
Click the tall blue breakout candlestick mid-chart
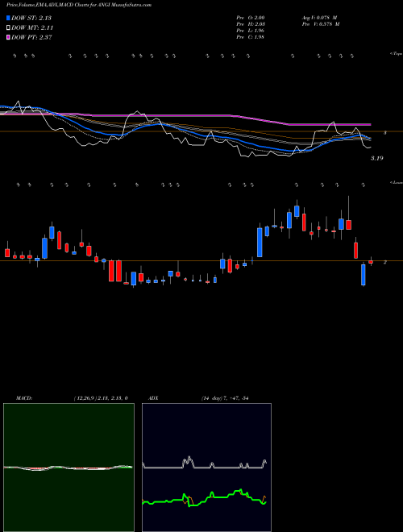[x=260, y=243]
